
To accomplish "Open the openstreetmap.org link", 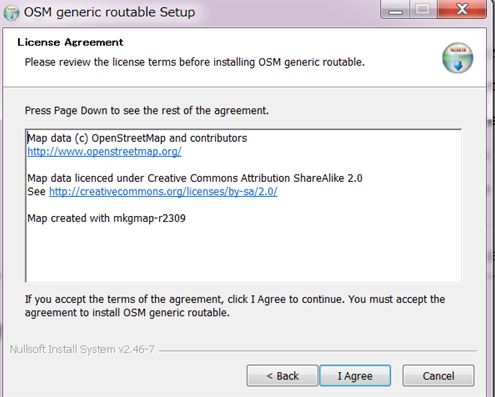I will point(104,151).
